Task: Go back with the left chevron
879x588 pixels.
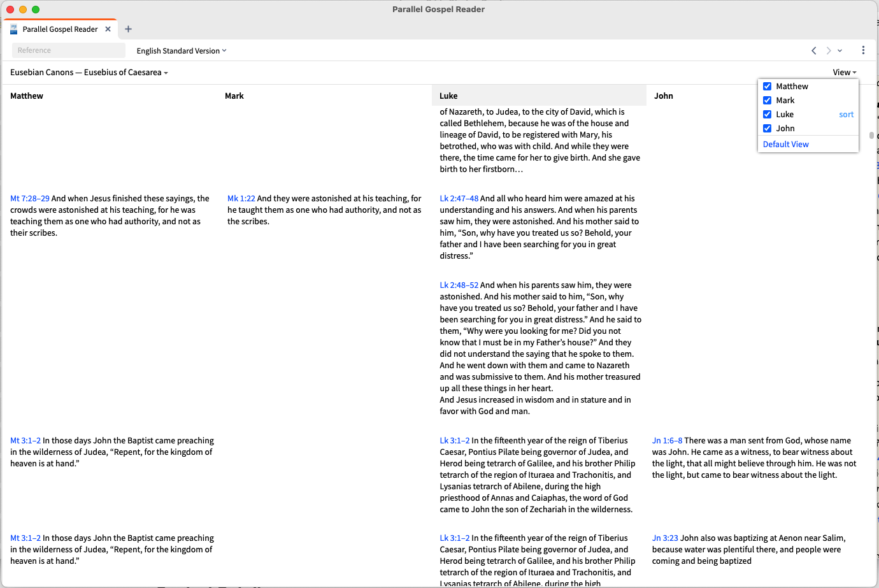Action: [x=813, y=50]
